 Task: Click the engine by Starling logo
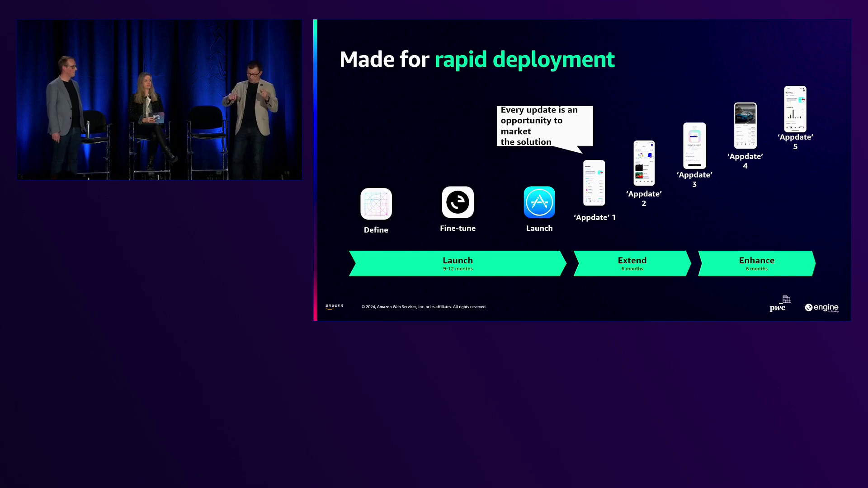coord(821,308)
